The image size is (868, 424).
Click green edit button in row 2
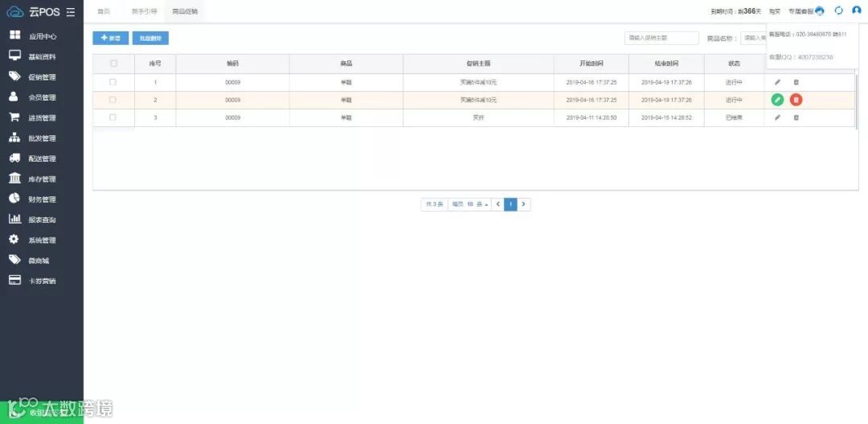(777, 100)
